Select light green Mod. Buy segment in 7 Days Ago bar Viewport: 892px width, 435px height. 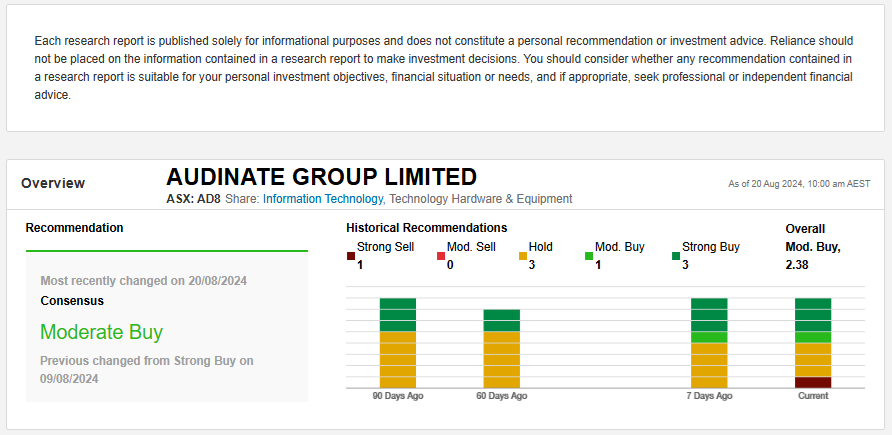point(709,337)
